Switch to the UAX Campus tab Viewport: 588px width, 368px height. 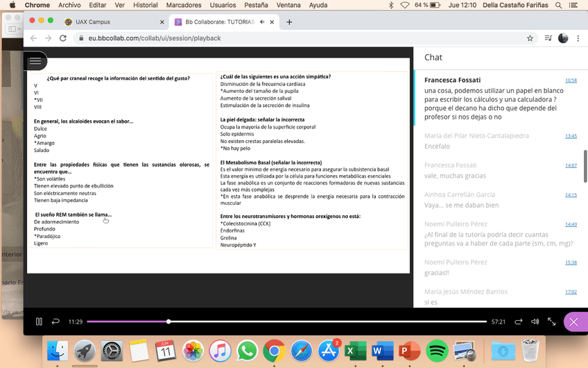[x=114, y=22]
